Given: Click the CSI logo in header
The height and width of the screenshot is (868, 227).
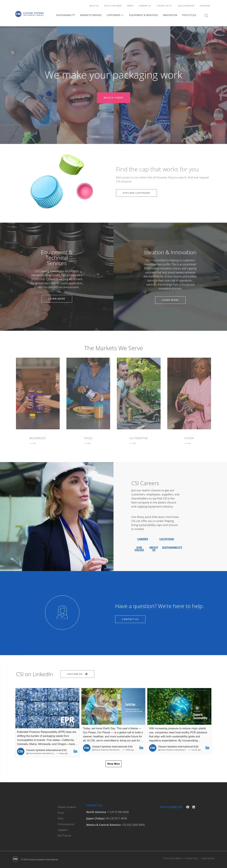Looking at the screenshot, I should 30,14.
